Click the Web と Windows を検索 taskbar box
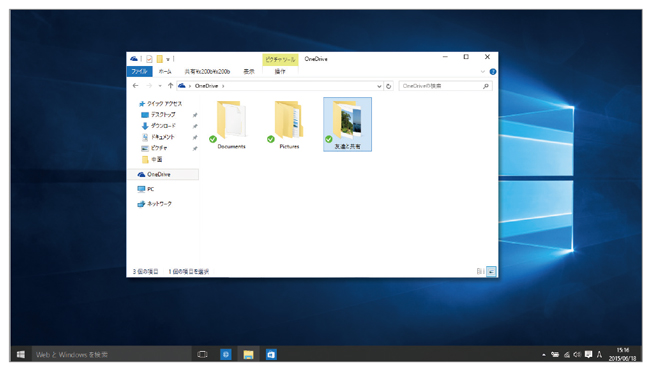The width and height of the screenshot is (650, 368). click(111, 354)
